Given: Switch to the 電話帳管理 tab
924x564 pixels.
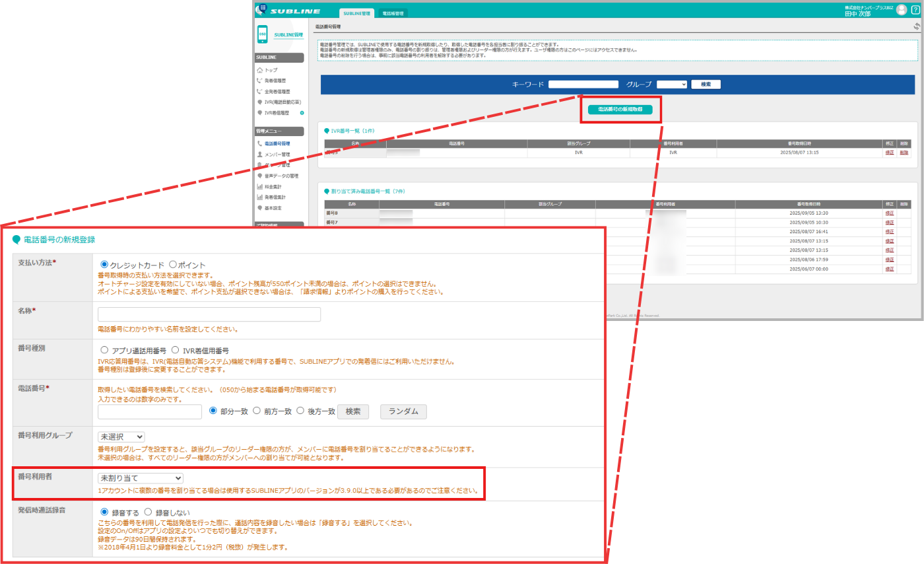Looking at the screenshot, I should point(394,13).
